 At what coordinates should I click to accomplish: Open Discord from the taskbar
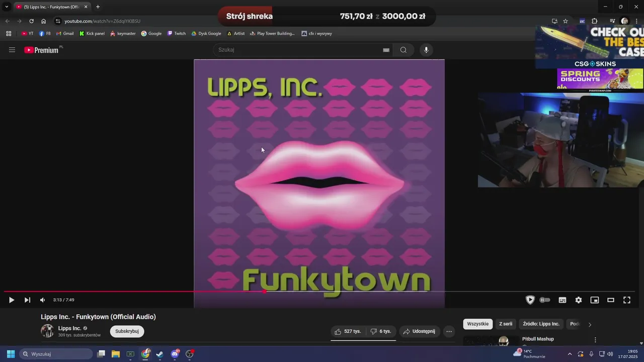click(x=175, y=354)
